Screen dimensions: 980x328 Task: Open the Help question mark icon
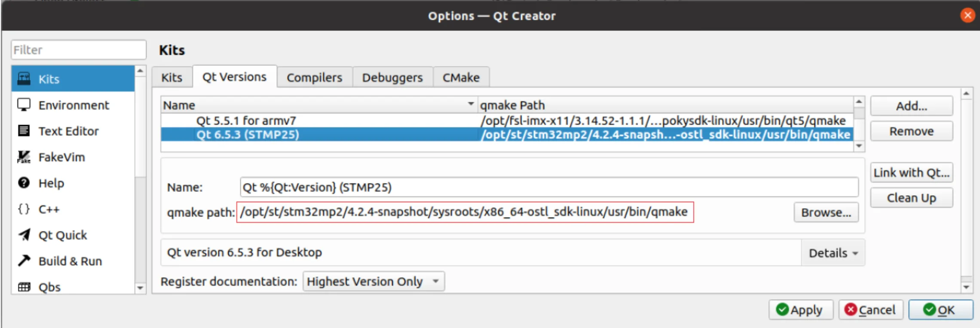[x=24, y=183]
